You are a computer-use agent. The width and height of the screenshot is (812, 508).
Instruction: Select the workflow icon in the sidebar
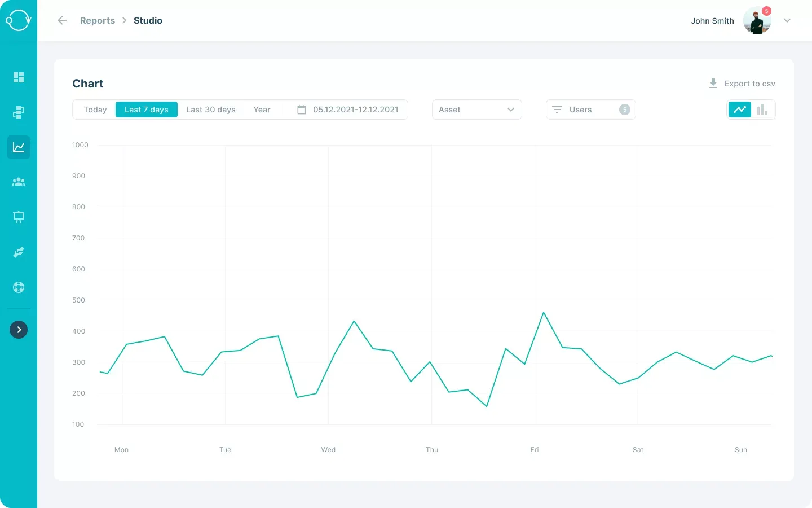(x=19, y=112)
